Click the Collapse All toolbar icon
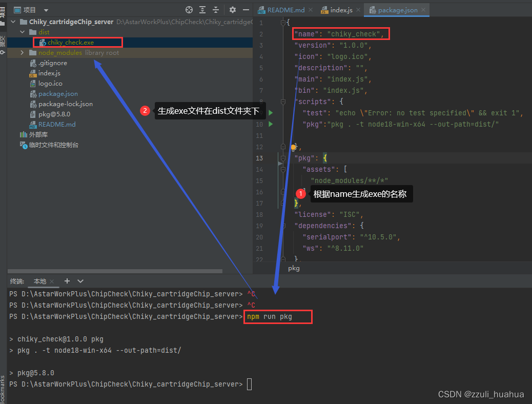 pos(215,9)
